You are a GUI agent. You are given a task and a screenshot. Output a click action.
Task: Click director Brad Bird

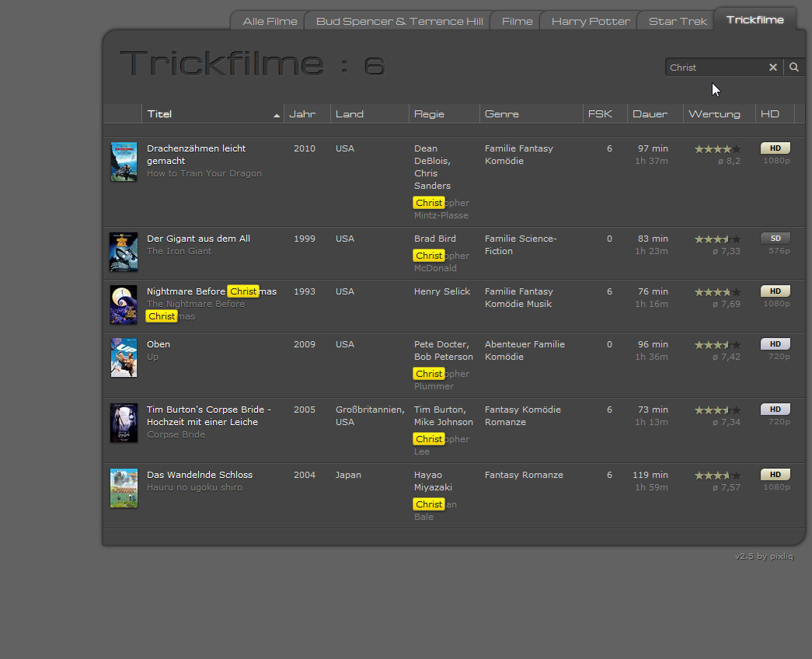[435, 239]
